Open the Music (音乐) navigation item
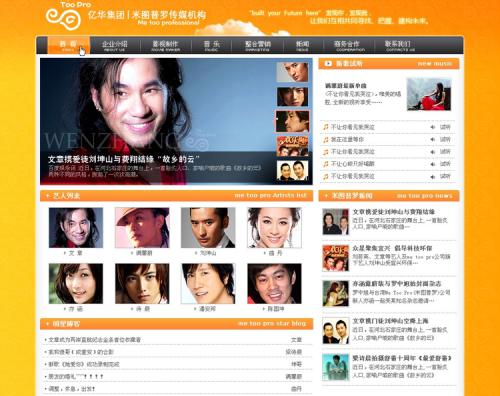Screen dimensions: 500x396 tap(212, 46)
